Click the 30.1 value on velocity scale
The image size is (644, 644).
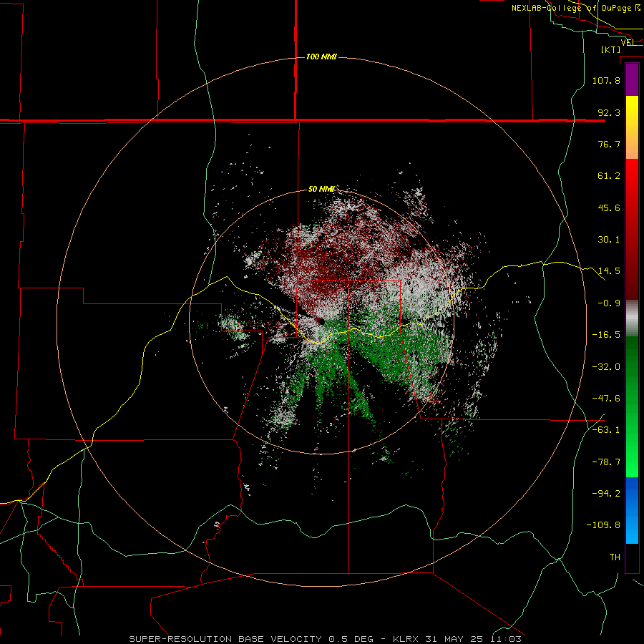pos(609,240)
